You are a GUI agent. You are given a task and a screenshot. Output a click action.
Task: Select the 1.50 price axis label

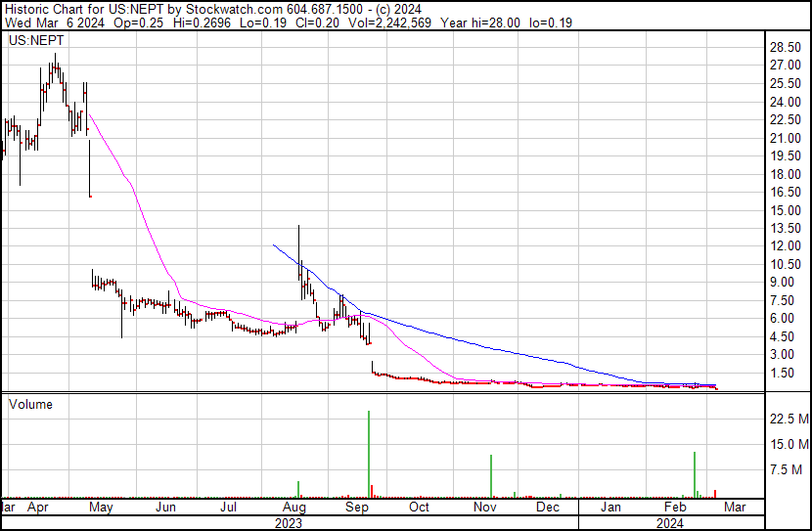[x=782, y=374]
